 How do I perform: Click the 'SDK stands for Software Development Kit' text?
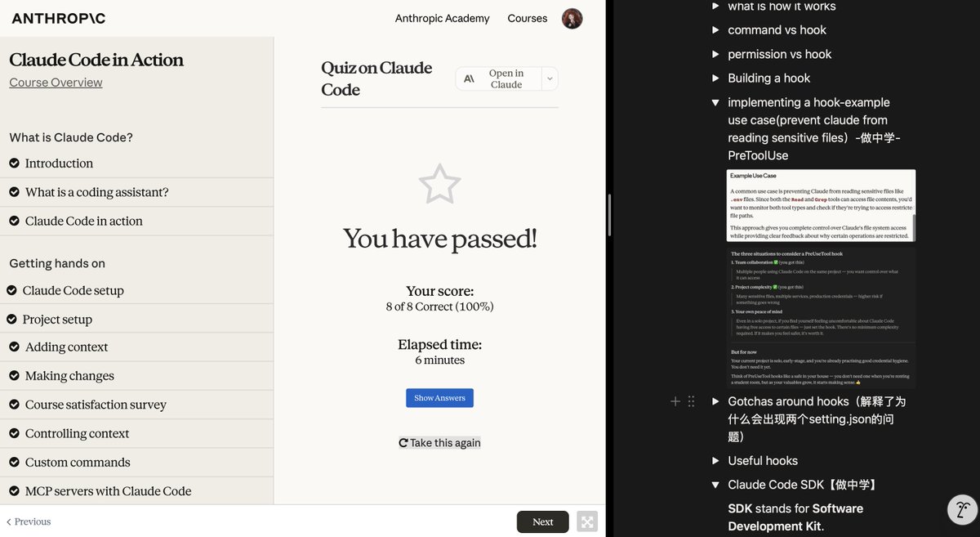(795, 517)
